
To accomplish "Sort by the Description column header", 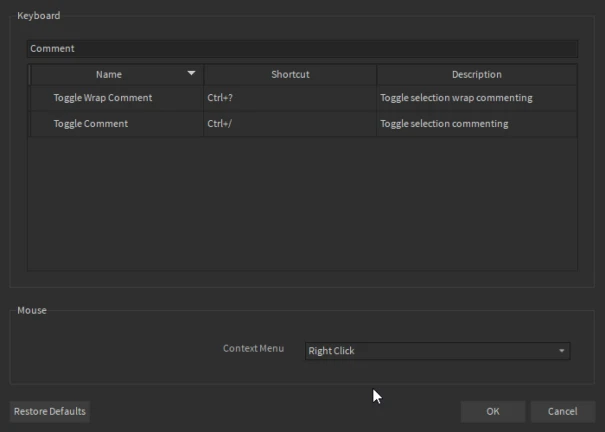I will pyautogui.click(x=476, y=74).
